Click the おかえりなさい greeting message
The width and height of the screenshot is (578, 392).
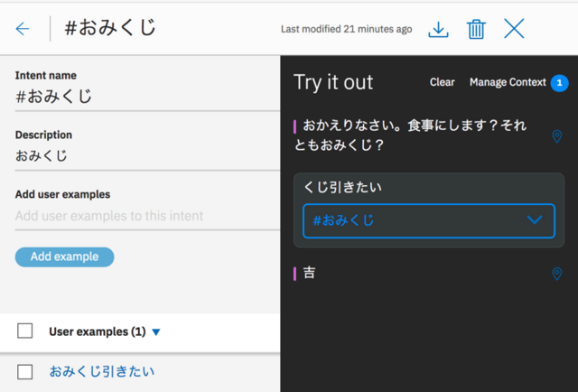pyautogui.click(x=410, y=135)
